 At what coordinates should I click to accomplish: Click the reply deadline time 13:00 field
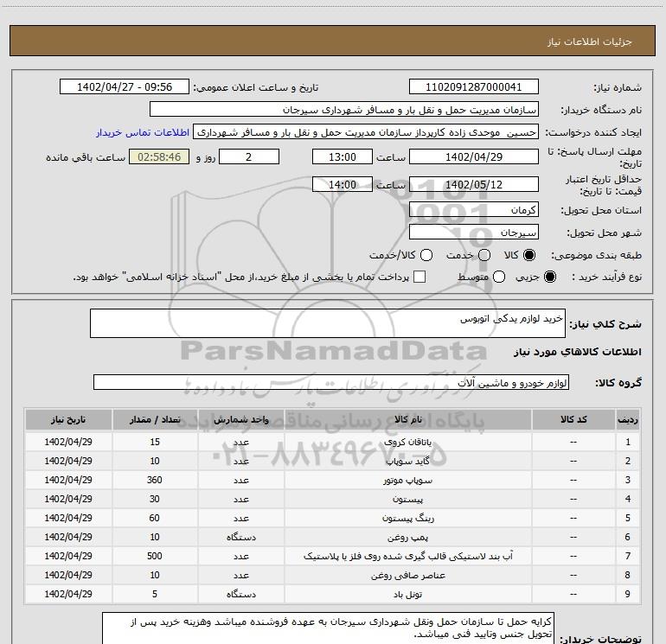click(343, 156)
